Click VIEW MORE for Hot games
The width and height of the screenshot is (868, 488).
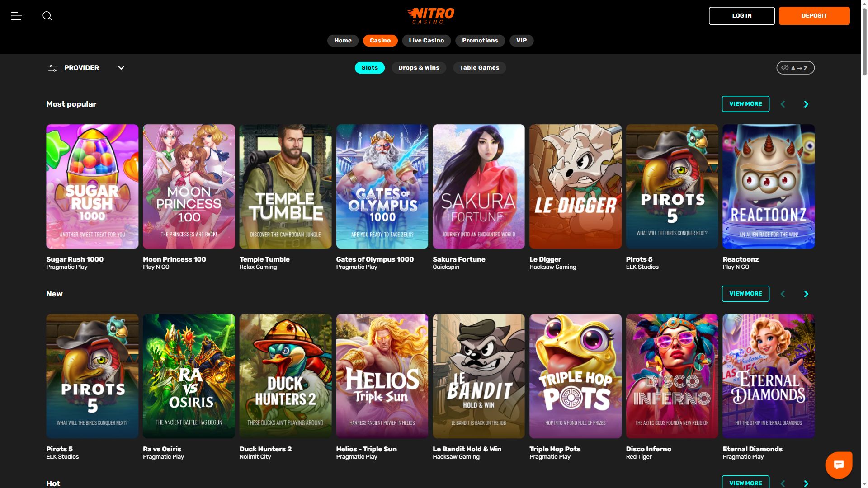click(x=745, y=482)
